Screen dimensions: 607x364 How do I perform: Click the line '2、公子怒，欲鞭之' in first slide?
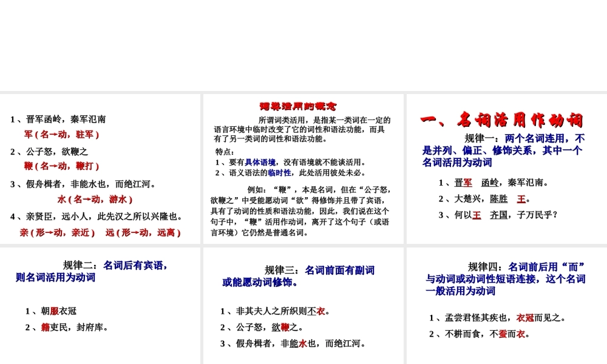click(x=49, y=151)
